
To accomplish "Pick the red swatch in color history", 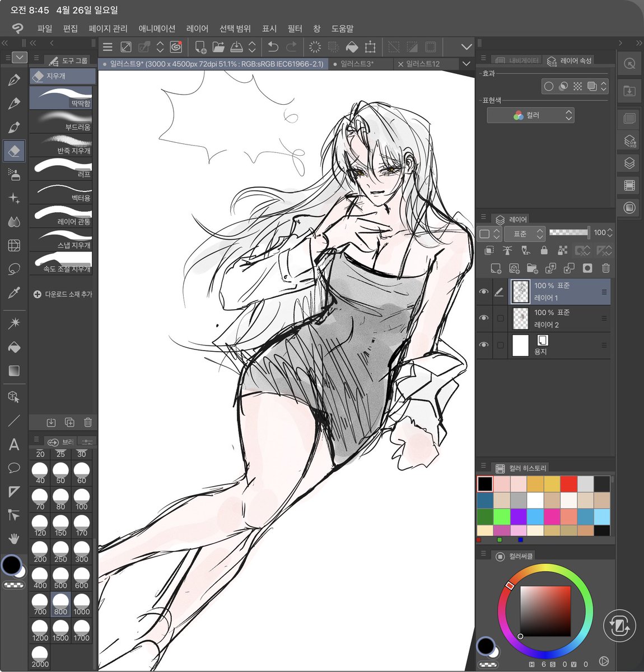I will pyautogui.click(x=568, y=484).
